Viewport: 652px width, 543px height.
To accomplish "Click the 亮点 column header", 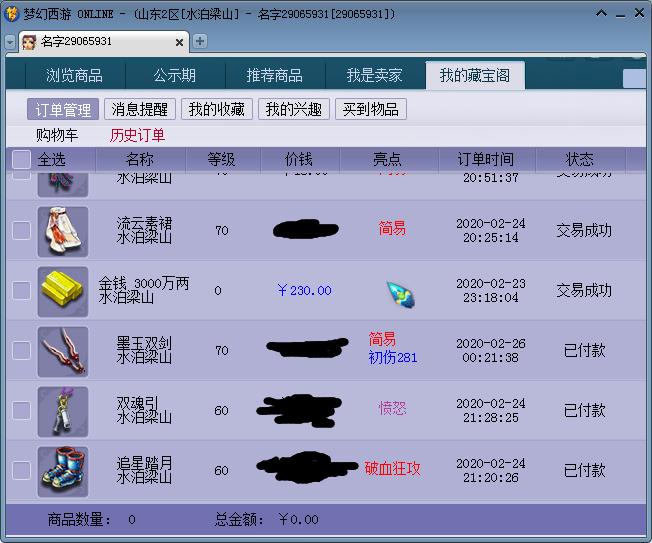I will pos(387,160).
